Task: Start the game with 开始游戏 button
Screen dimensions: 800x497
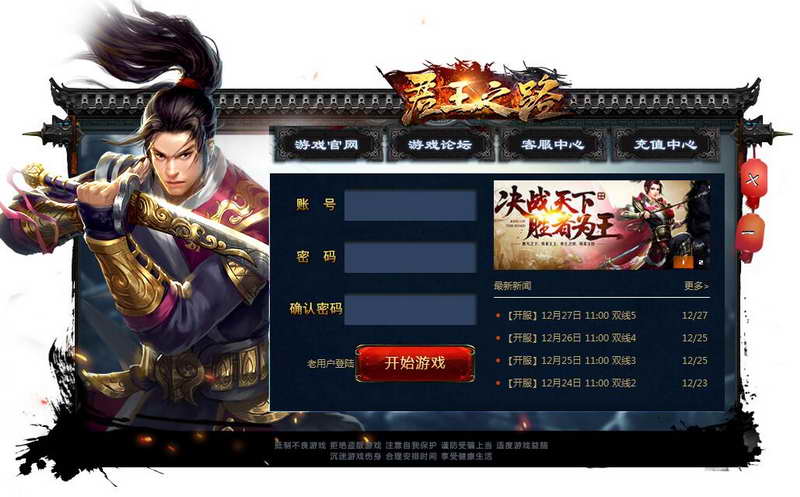Action: (415, 363)
